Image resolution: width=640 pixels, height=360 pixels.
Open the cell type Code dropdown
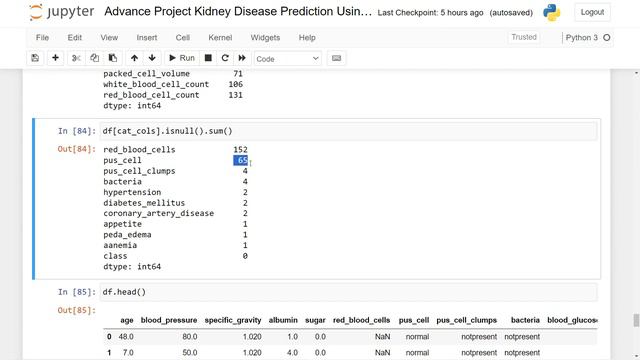[287, 59]
